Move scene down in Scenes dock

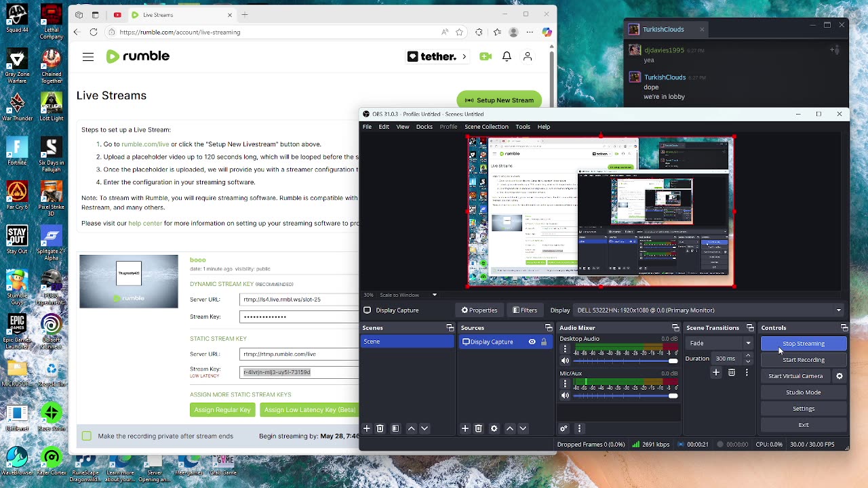425,428
